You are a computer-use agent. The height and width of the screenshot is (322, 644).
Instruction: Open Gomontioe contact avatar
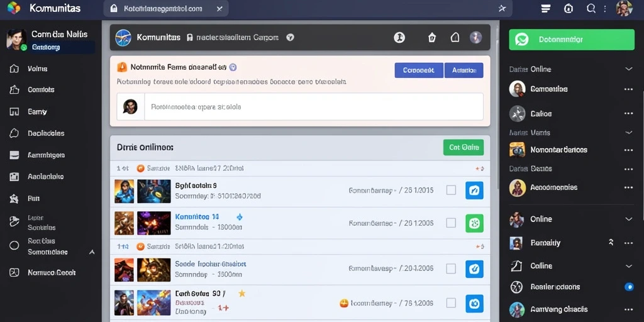517,89
